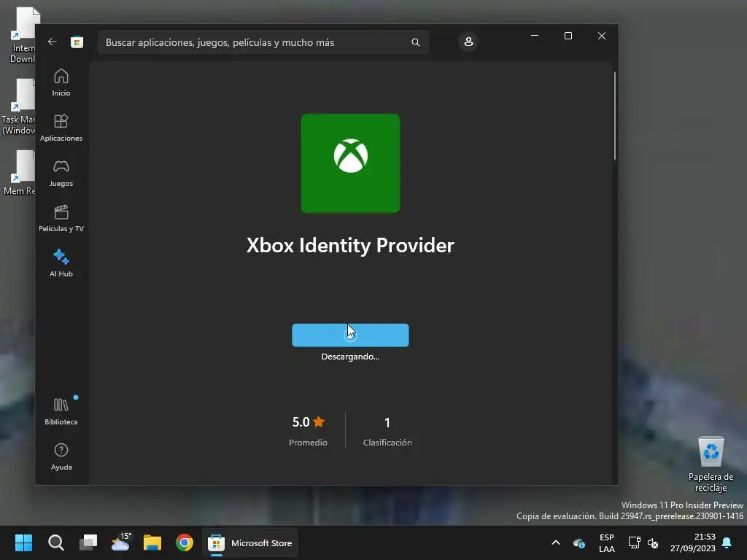
Task: Open the Windows Start menu
Action: click(x=23, y=542)
